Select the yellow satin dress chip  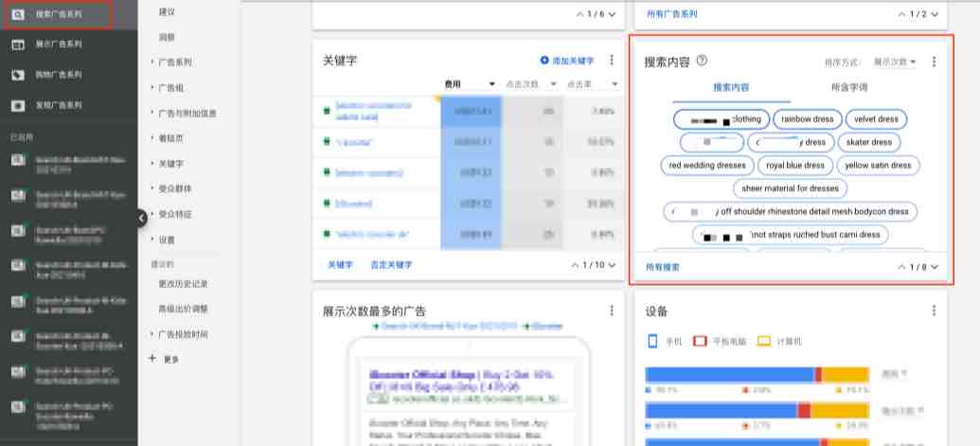pos(878,166)
